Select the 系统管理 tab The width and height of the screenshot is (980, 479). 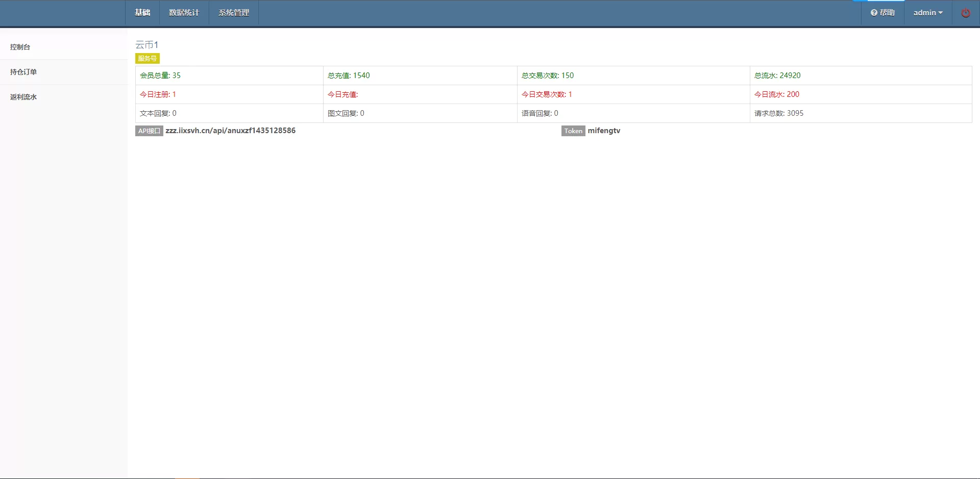[x=233, y=13]
